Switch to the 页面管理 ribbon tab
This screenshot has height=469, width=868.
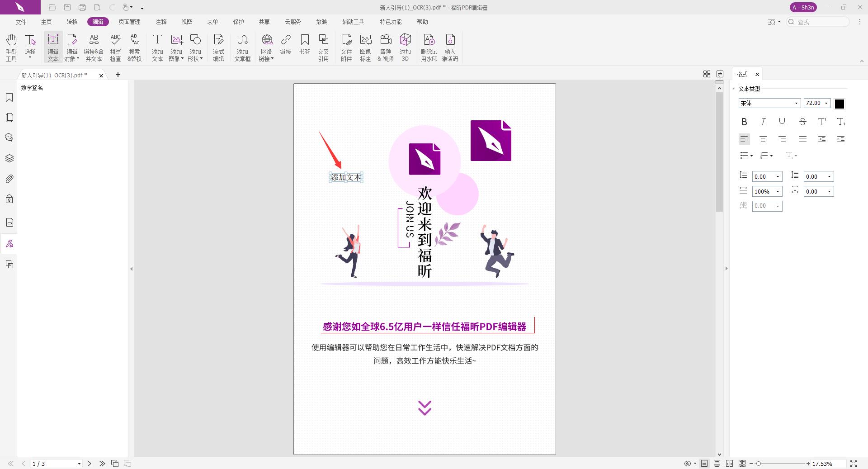point(129,22)
